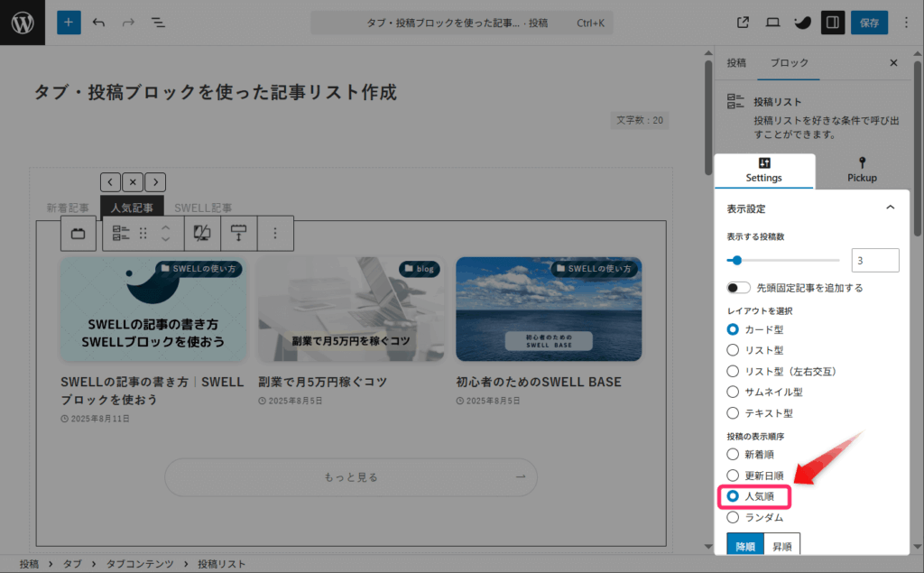The width and height of the screenshot is (924, 573).
Task: Select テキスト型 layout
Action: pyautogui.click(x=733, y=413)
